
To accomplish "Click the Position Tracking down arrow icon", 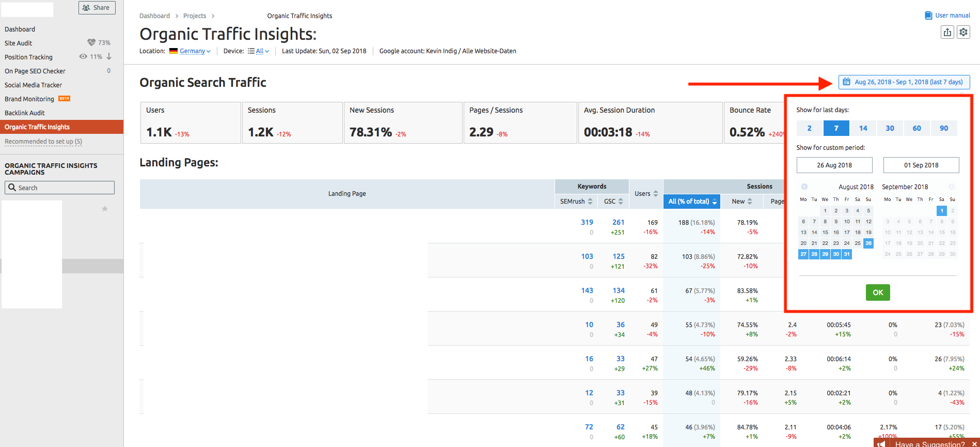I will pyautogui.click(x=109, y=56).
